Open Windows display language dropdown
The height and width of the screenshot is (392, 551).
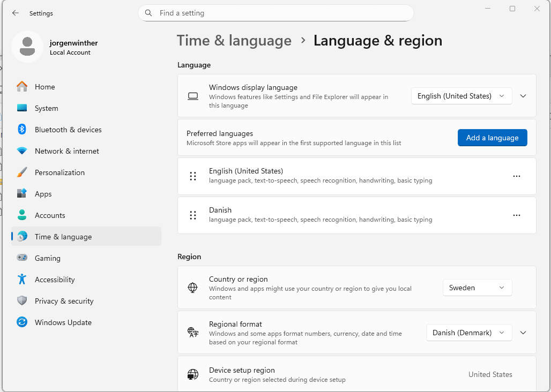coord(461,96)
